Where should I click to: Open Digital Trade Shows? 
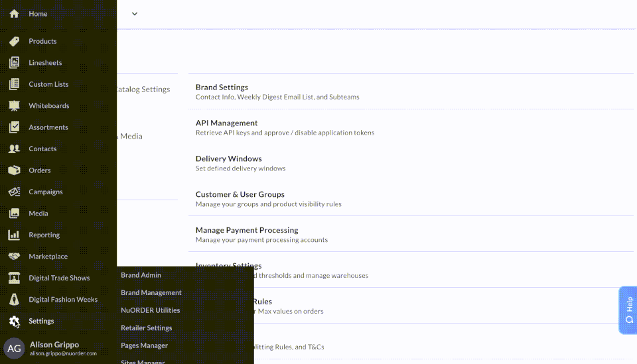click(x=59, y=278)
